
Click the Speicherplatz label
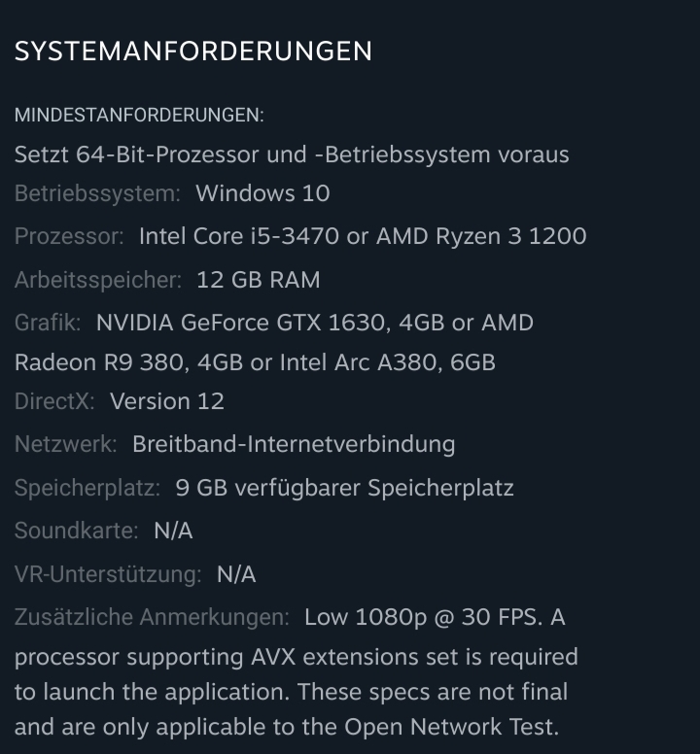(87, 488)
